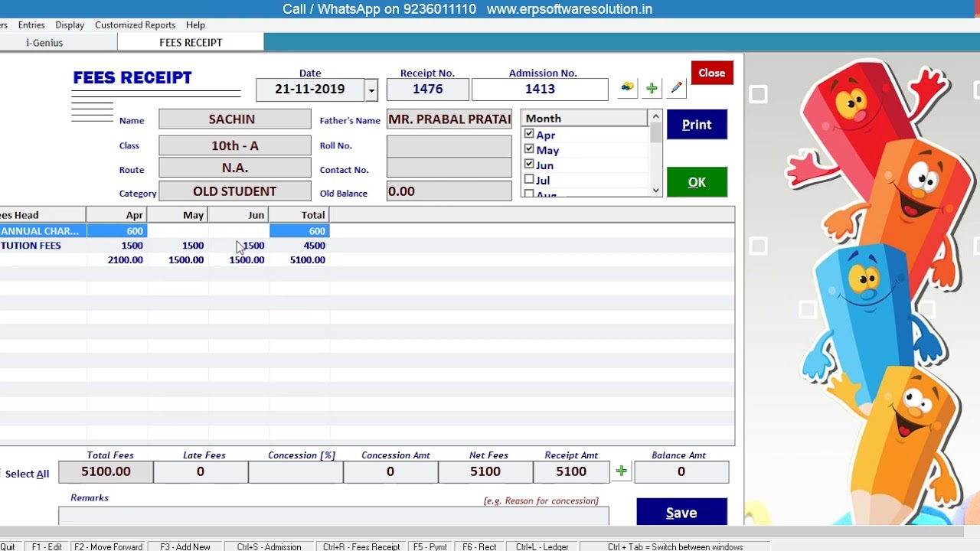Click the Month list scroll-up arrow
The width and height of the screenshot is (980, 551).
[x=655, y=116]
